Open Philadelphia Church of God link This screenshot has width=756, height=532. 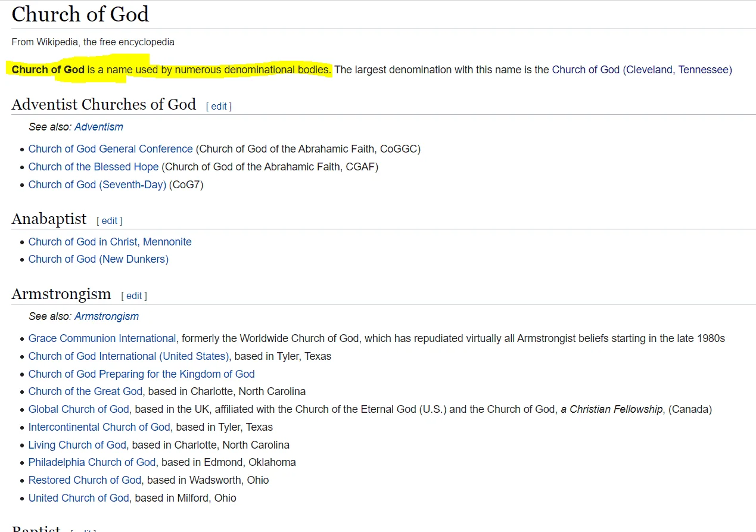coord(92,462)
